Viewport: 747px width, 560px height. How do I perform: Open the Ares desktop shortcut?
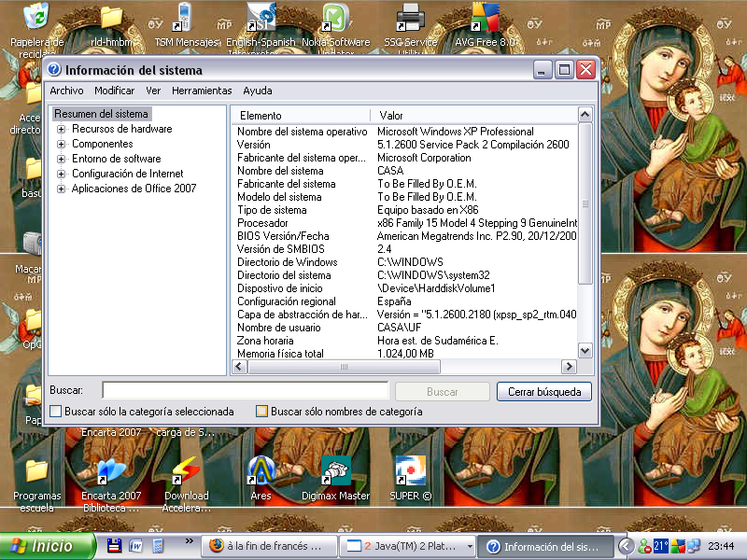pyautogui.click(x=261, y=471)
